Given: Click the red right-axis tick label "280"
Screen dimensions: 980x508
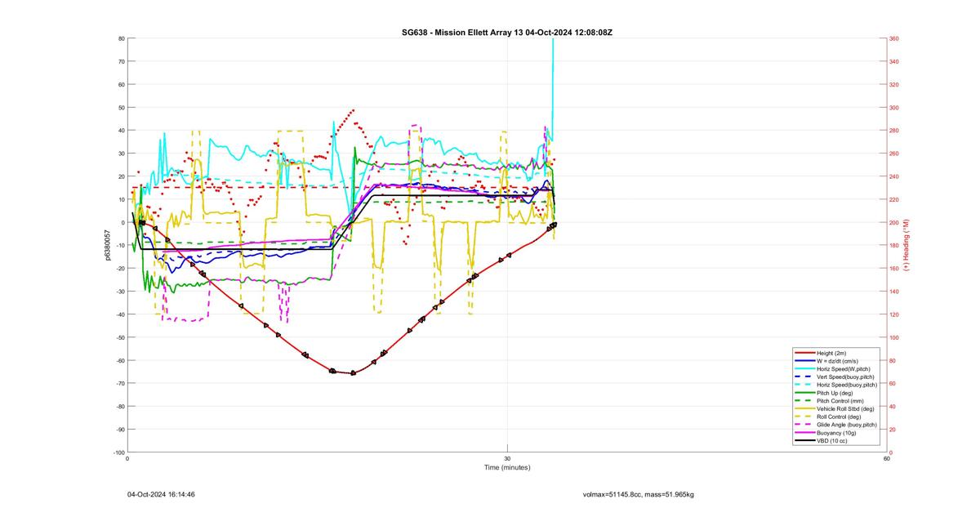Looking at the screenshot, I should tap(893, 130).
